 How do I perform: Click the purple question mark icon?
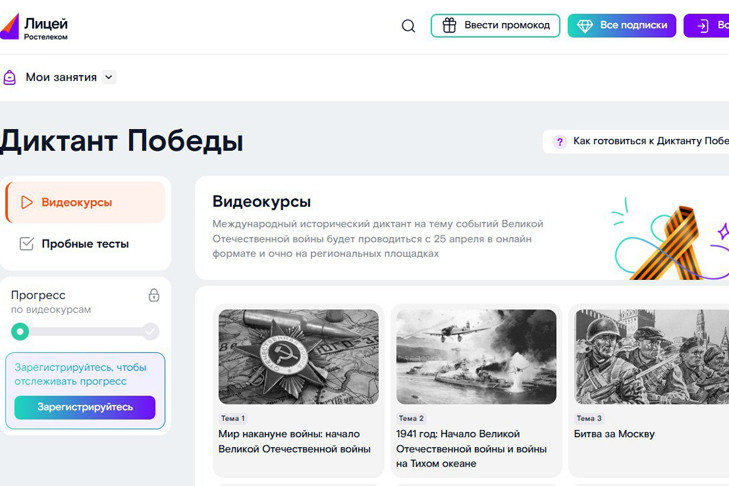(559, 142)
